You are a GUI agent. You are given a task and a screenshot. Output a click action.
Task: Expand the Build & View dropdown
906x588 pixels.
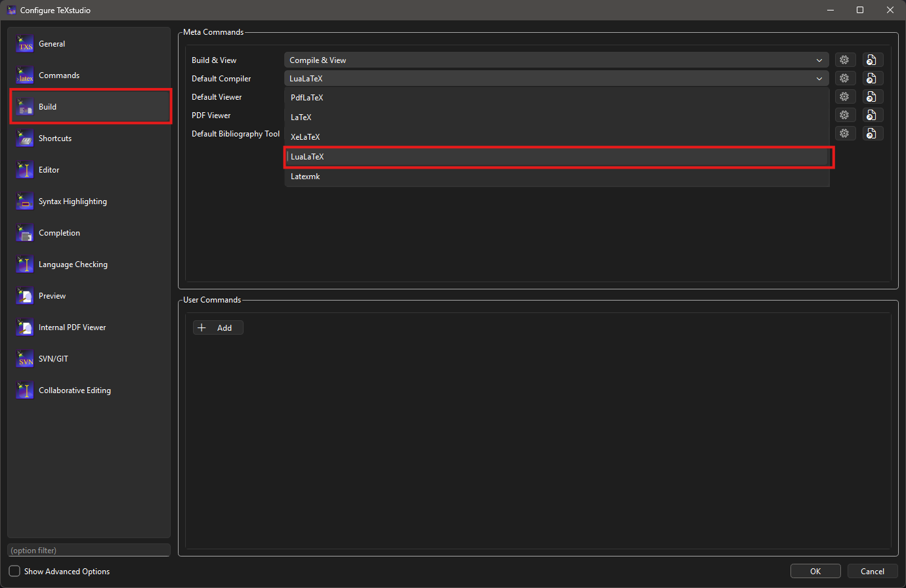coord(819,60)
